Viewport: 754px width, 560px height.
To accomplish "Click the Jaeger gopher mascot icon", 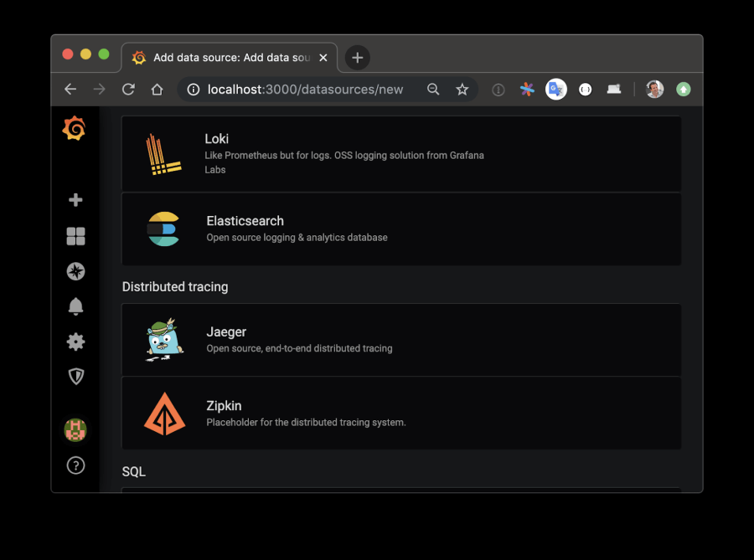I will 163,339.
